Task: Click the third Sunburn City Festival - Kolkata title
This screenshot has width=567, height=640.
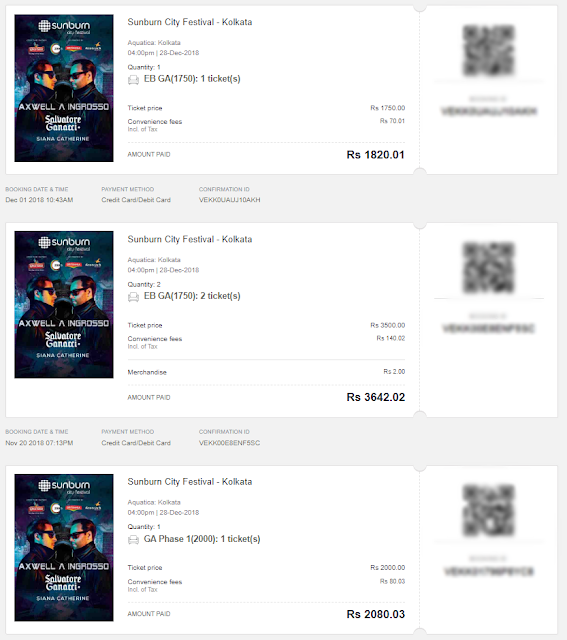Action: (x=190, y=482)
